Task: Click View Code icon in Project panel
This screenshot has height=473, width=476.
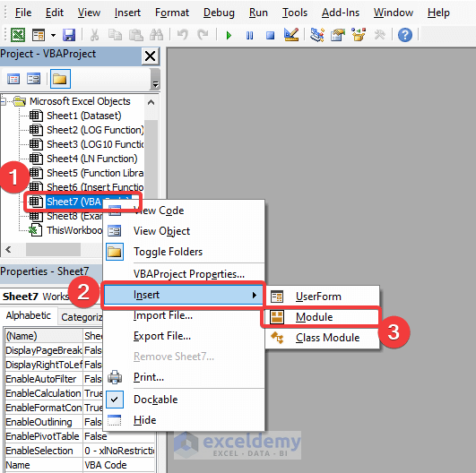Action: pos(13,79)
